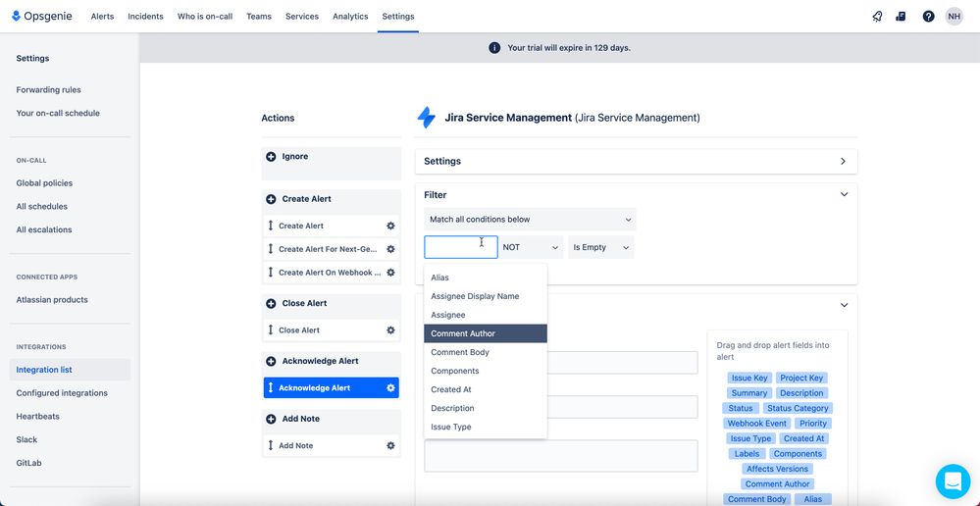The image size is (980, 506).
Task: Open All escalations in sidebar
Action: click(x=44, y=229)
